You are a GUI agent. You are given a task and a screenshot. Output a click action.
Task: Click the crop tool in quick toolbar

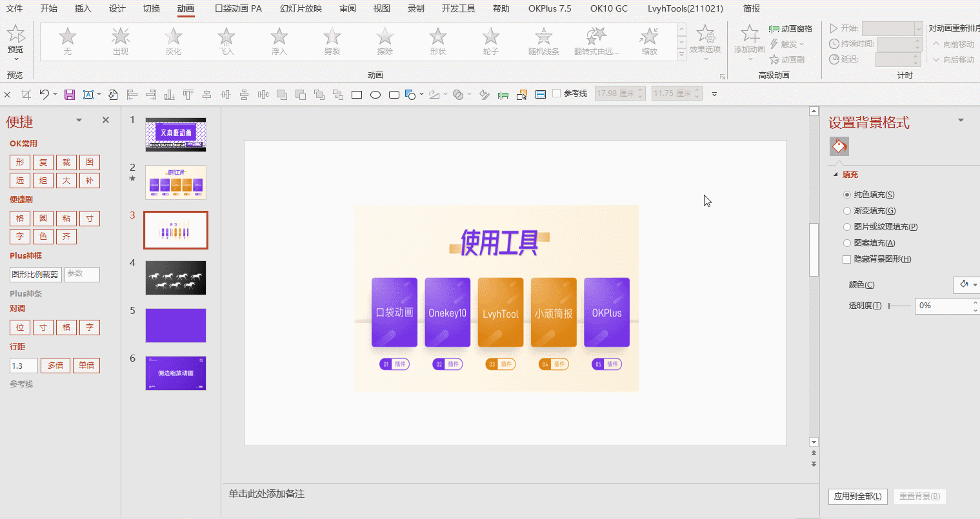[26, 95]
